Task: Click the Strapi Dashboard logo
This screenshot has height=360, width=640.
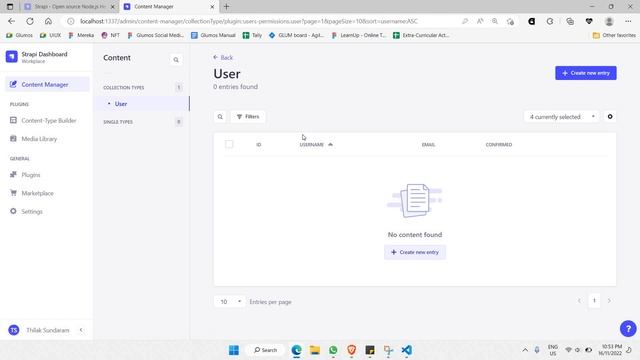Action: [11, 57]
